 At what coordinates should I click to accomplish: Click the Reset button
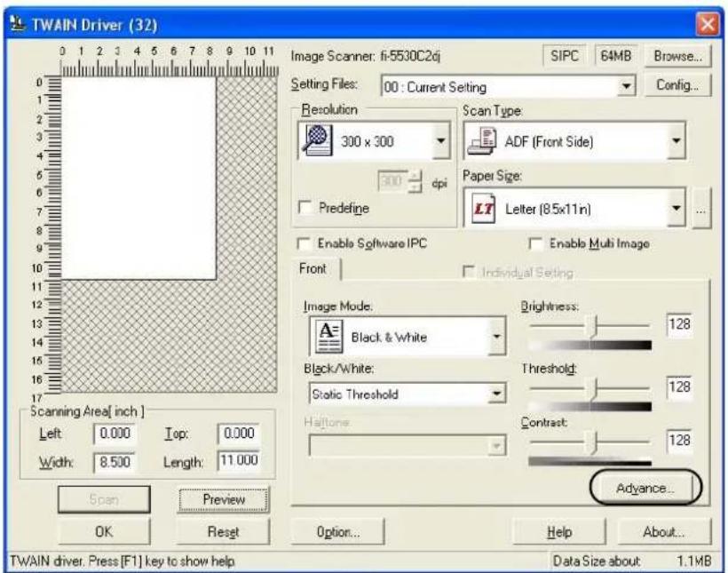(x=224, y=531)
